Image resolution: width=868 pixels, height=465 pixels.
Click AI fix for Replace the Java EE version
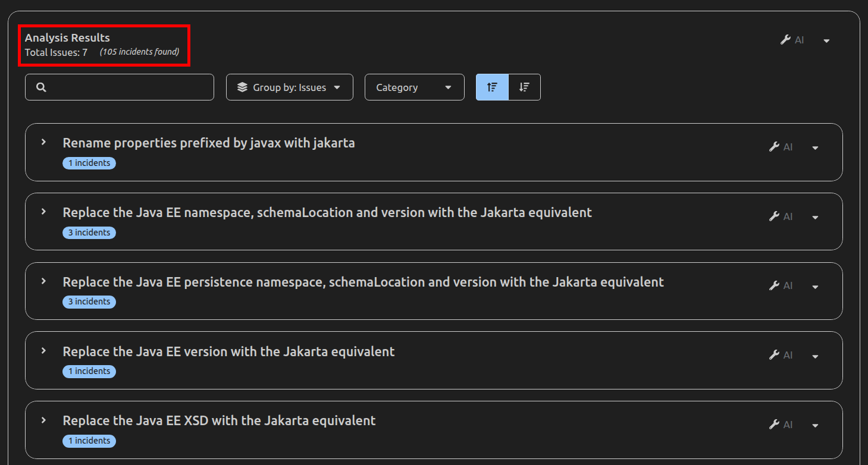click(x=781, y=355)
